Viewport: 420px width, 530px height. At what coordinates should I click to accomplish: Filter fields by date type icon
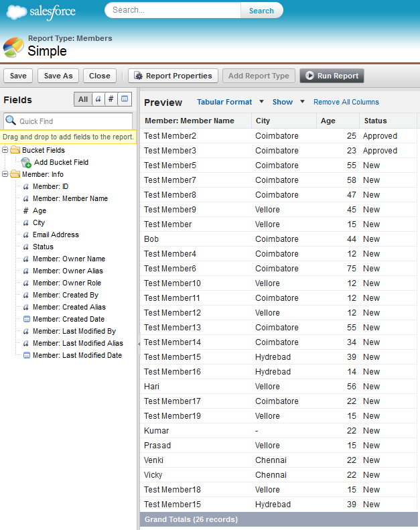coord(125,99)
